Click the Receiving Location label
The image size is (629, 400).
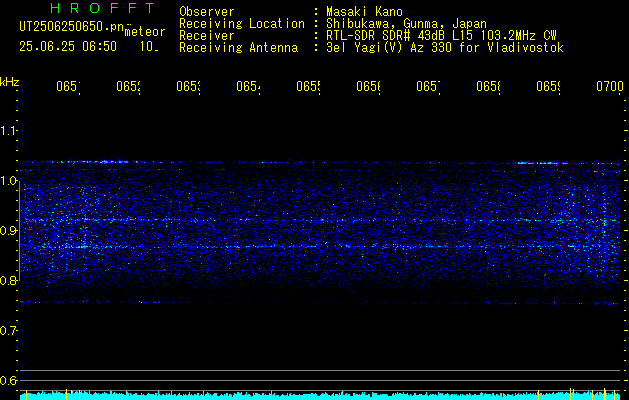[242, 24]
